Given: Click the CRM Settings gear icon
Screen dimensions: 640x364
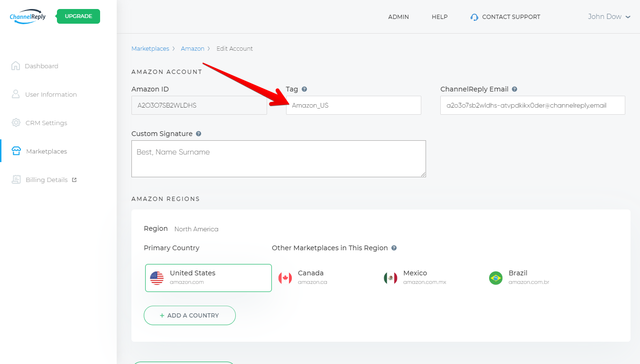Looking at the screenshot, I should tap(16, 123).
